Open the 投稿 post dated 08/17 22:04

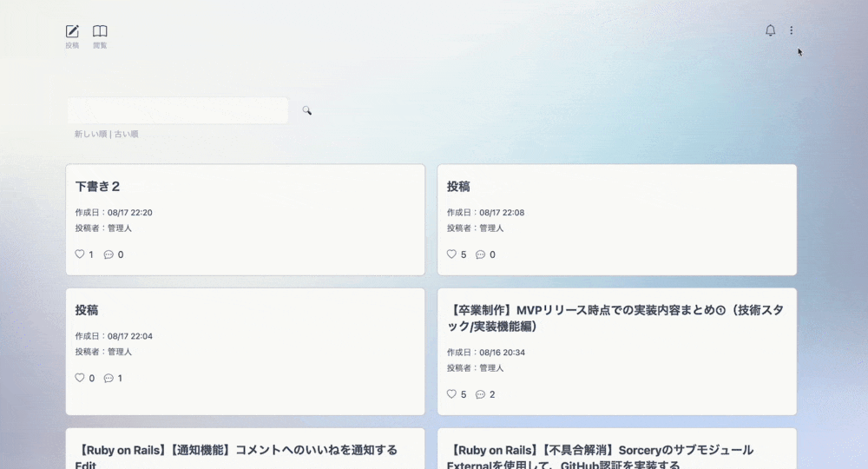86,310
